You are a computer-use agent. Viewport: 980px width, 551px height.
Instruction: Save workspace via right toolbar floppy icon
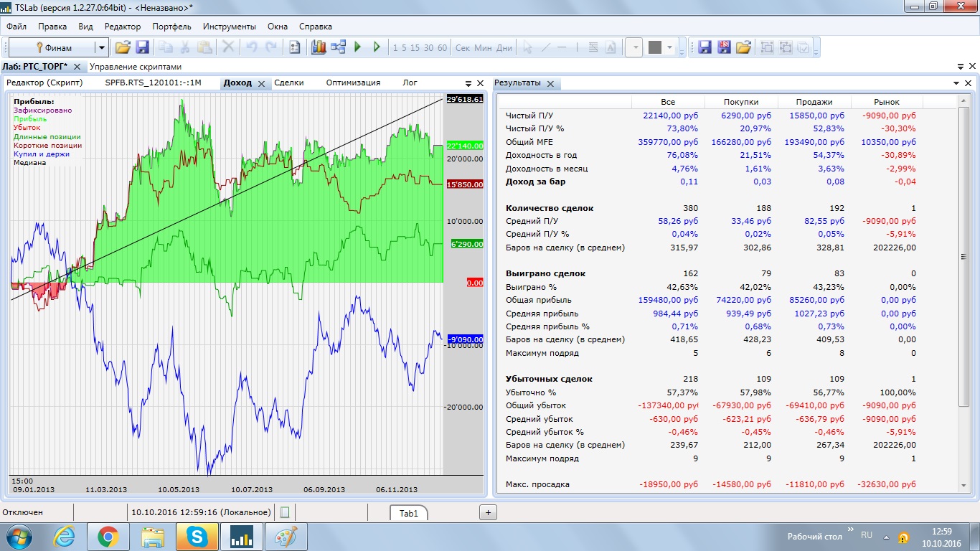pyautogui.click(x=705, y=47)
